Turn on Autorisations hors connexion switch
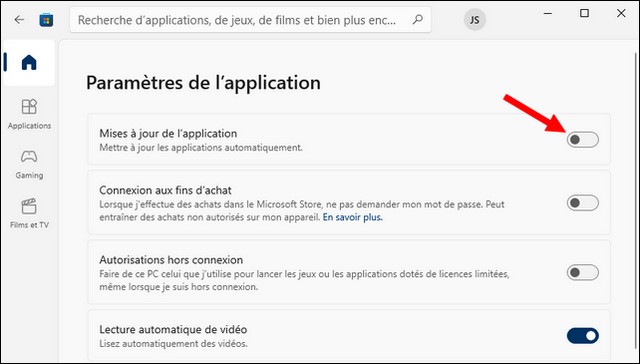Image resolution: width=640 pixels, height=364 pixels. point(582,272)
